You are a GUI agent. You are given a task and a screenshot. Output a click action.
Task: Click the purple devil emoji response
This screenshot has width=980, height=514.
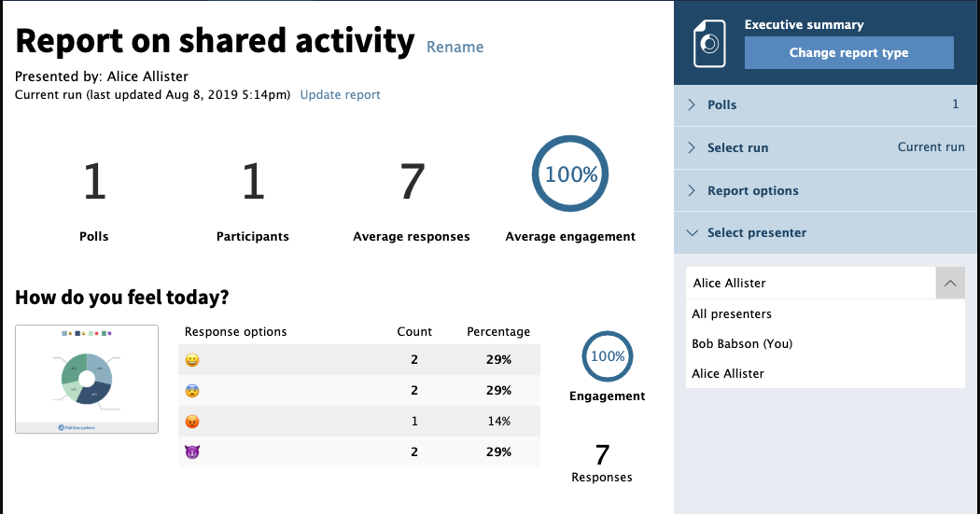coord(192,452)
